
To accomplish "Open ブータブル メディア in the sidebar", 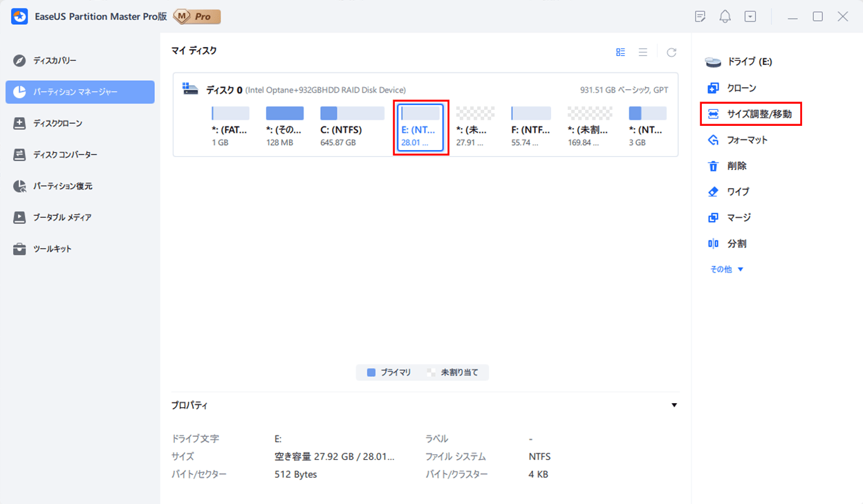I will click(x=62, y=218).
